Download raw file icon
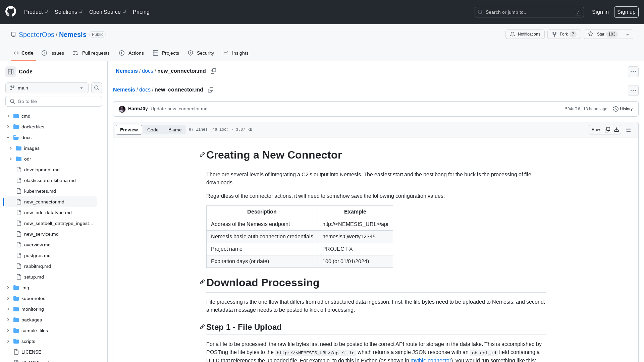The image size is (644, 362). 616,130
